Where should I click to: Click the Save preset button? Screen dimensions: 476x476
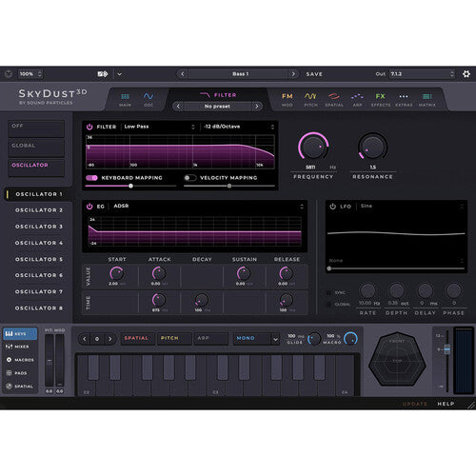click(x=314, y=74)
